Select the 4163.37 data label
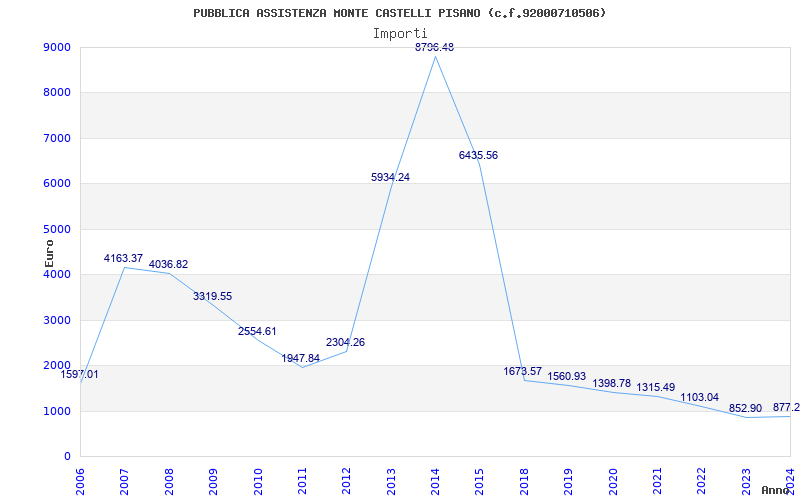Viewport: 800px width, 500px height. point(123,259)
